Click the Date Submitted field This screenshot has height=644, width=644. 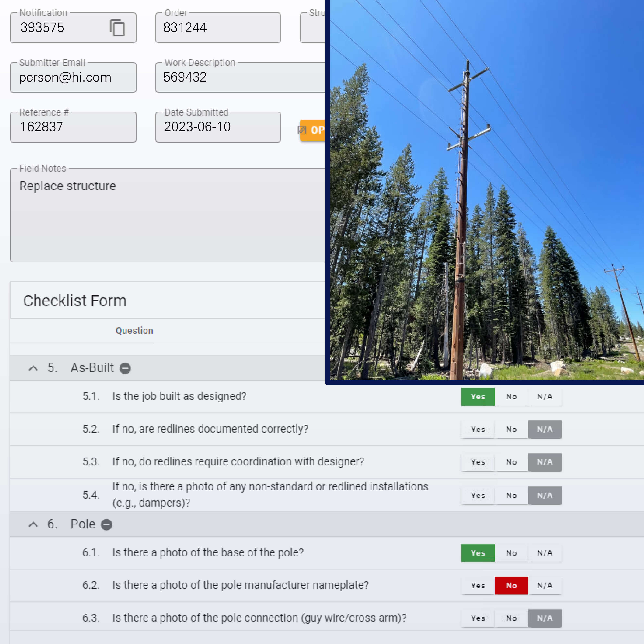click(x=218, y=127)
